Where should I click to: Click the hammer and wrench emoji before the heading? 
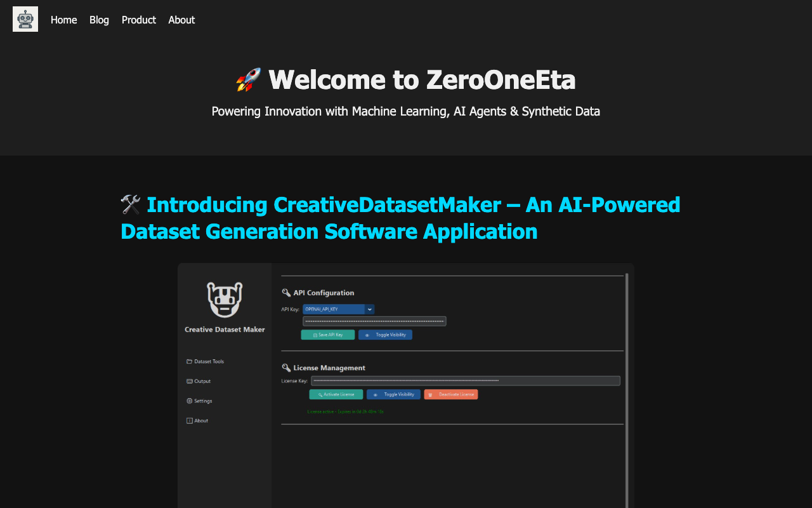[131, 205]
